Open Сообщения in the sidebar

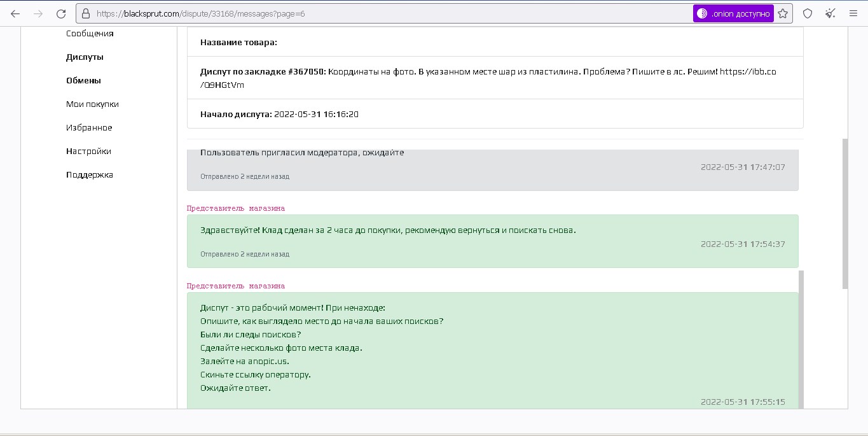pos(90,34)
